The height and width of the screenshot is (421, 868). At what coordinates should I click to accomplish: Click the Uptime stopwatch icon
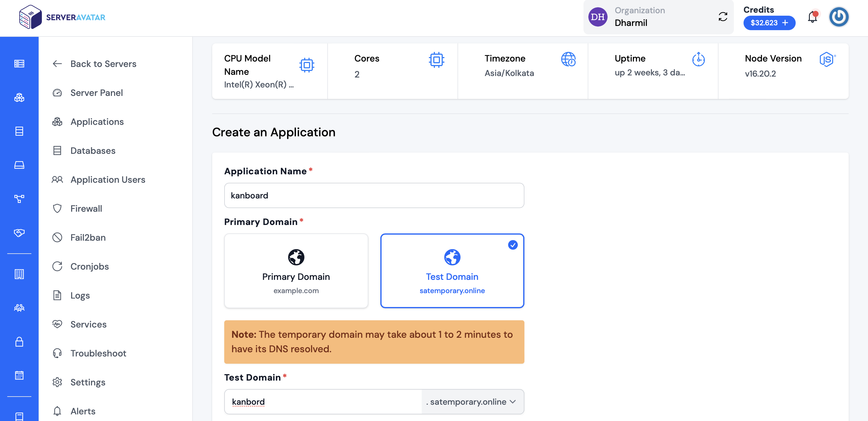(698, 59)
